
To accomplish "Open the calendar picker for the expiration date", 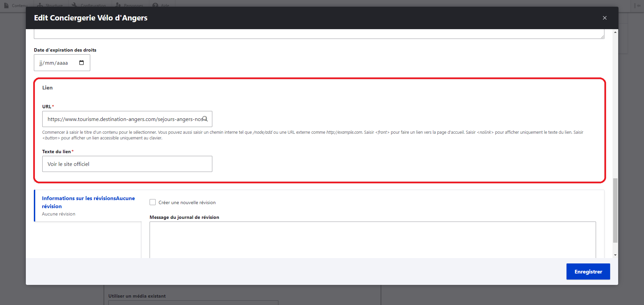I will pyautogui.click(x=81, y=62).
